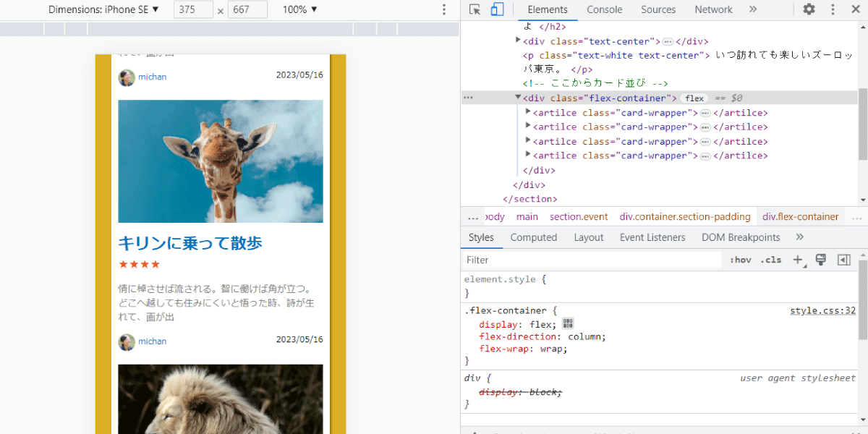Open the style.css:32 source link
The image size is (868, 434).
click(x=822, y=310)
